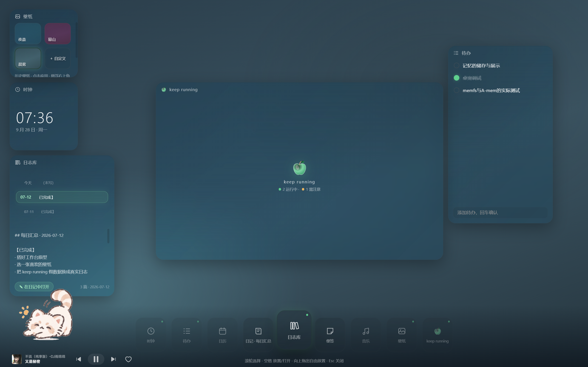Open the 音乐 dock item
588x367 pixels.
click(366, 335)
